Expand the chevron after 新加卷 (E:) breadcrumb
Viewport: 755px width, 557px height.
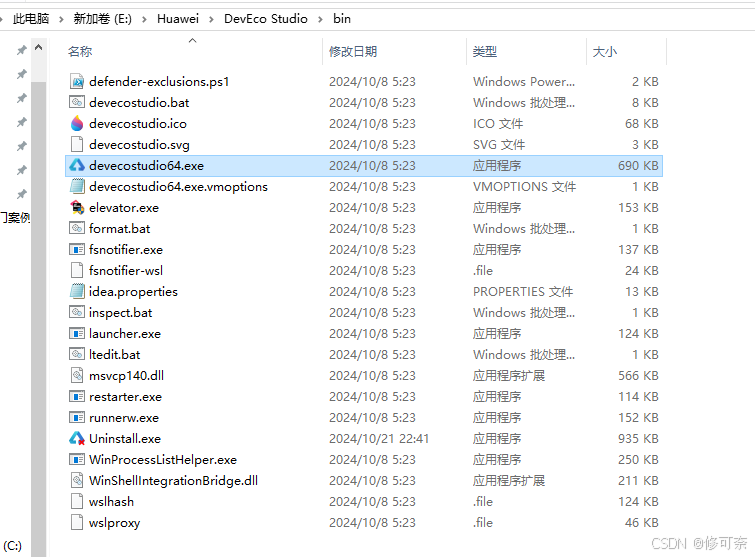[x=144, y=19]
